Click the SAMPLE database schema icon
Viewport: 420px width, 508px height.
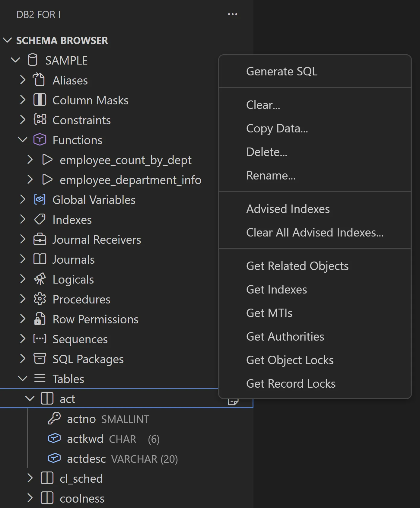[x=33, y=60]
